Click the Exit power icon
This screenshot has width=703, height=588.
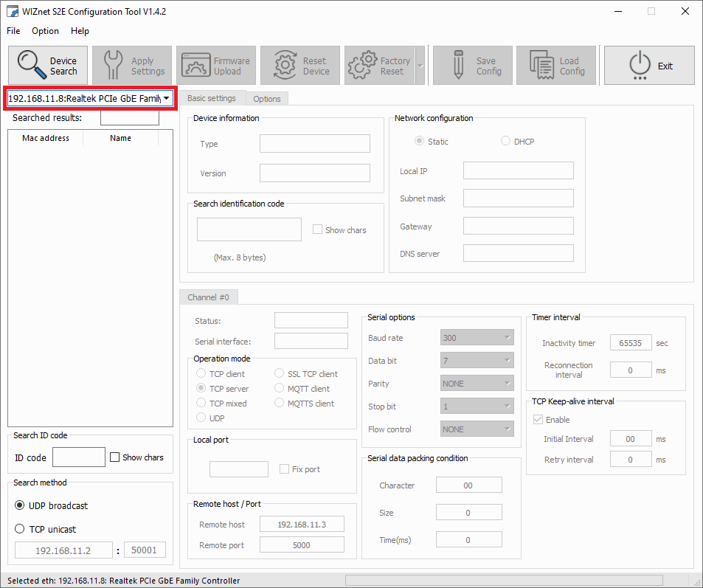[x=640, y=66]
